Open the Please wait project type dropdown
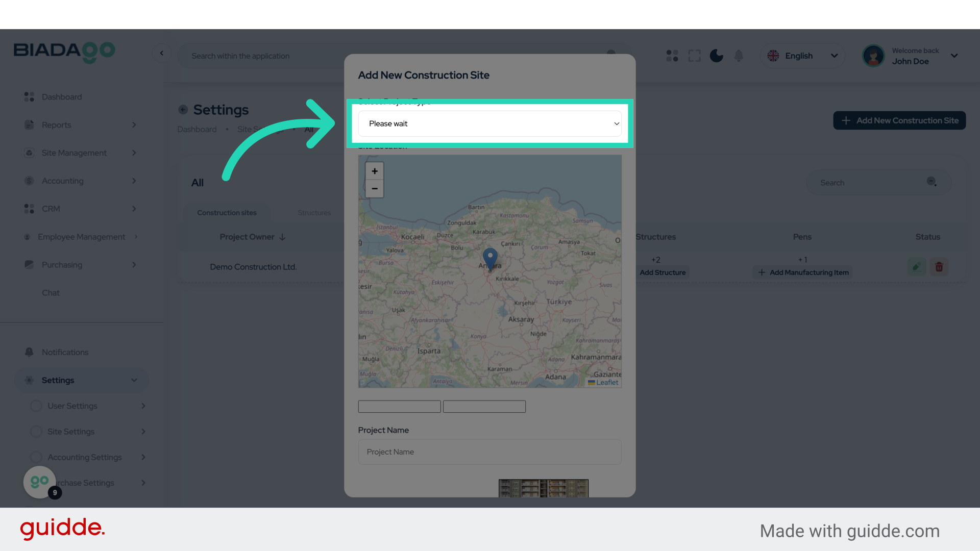Viewport: 980px width, 551px height. click(489, 123)
